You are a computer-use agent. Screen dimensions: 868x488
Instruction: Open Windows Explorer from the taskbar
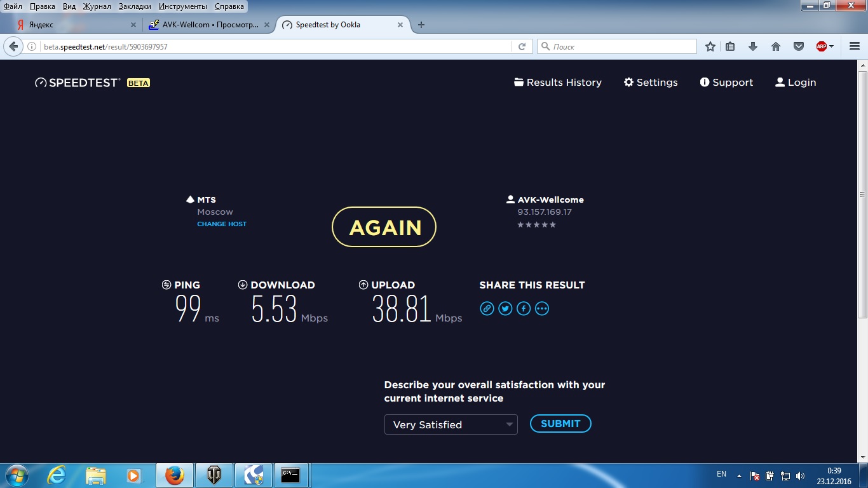(96, 475)
